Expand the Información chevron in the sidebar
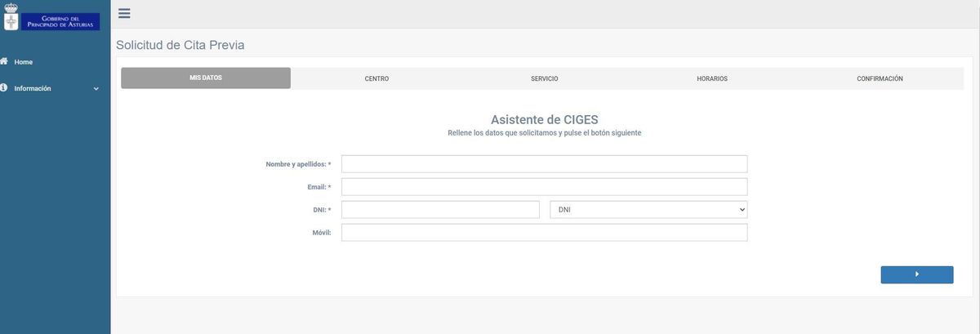980x334 pixels. [96, 89]
